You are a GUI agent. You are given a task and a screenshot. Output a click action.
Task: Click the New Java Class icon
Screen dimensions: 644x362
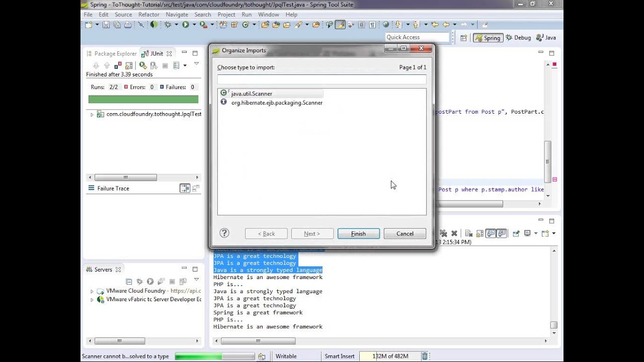[x=246, y=25]
